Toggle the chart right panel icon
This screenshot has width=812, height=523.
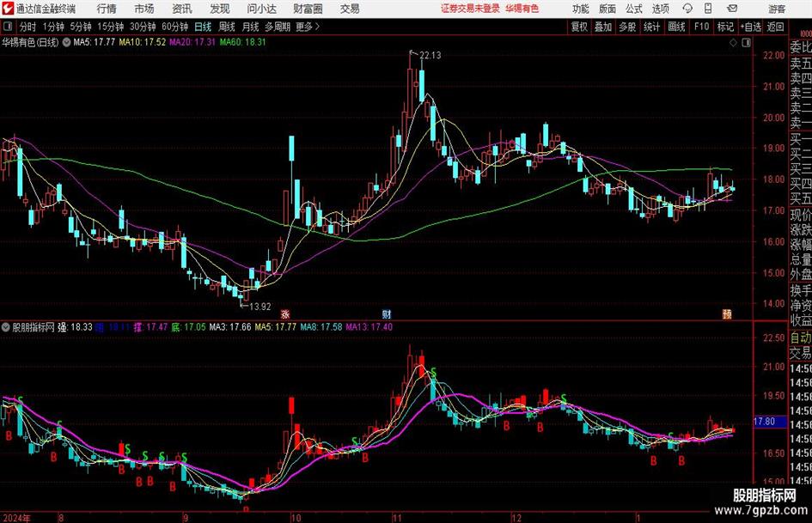746,43
